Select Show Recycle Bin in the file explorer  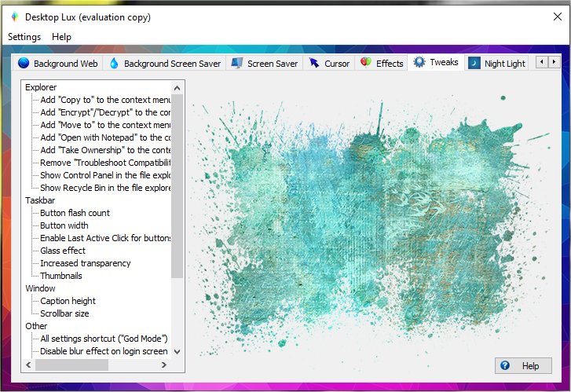(105, 188)
